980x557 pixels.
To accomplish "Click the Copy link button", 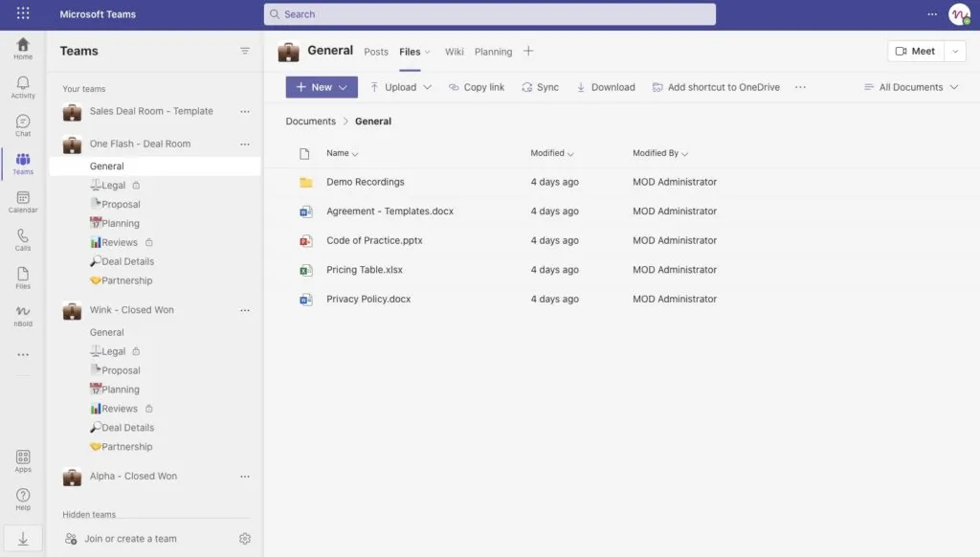I will click(477, 87).
